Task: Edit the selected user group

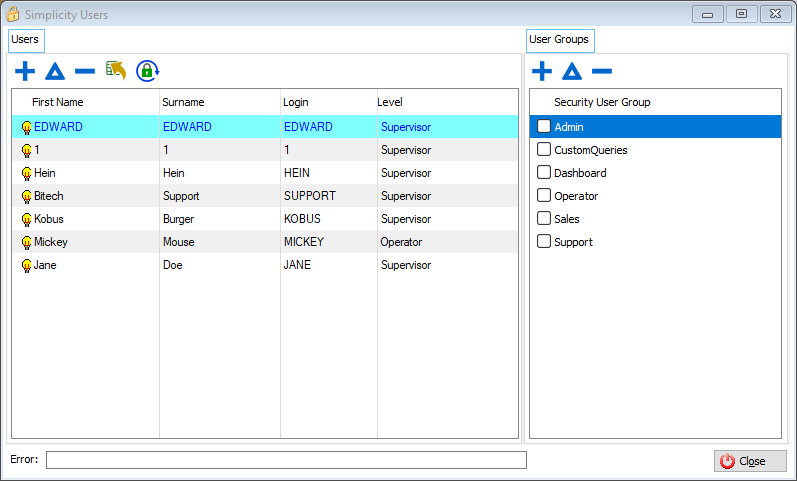Action: (571, 71)
